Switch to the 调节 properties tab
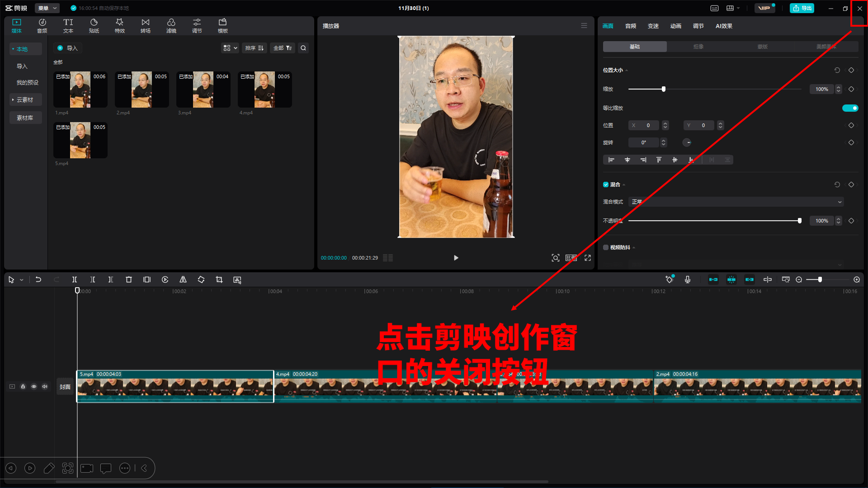 [x=698, y=26]
